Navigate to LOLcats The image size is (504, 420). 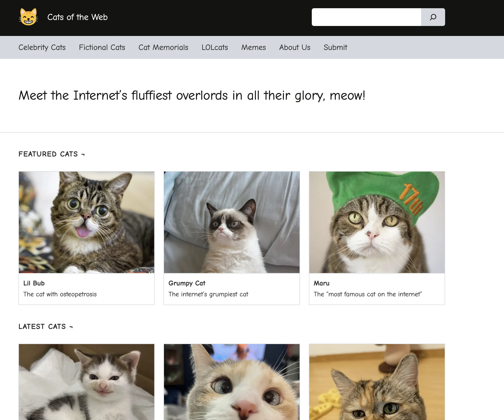(215, 47)
